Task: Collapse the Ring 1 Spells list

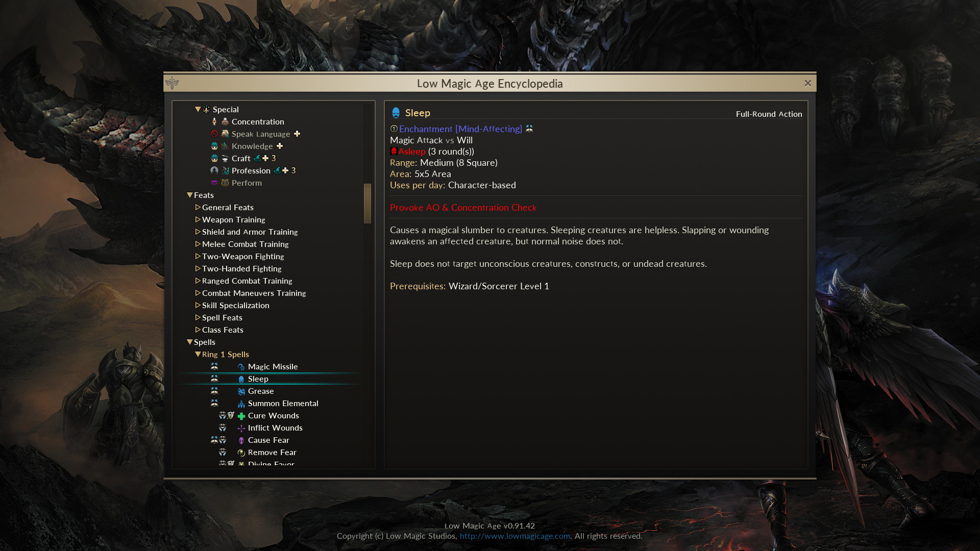Action: pyautogui.click(x=198, y=354)
